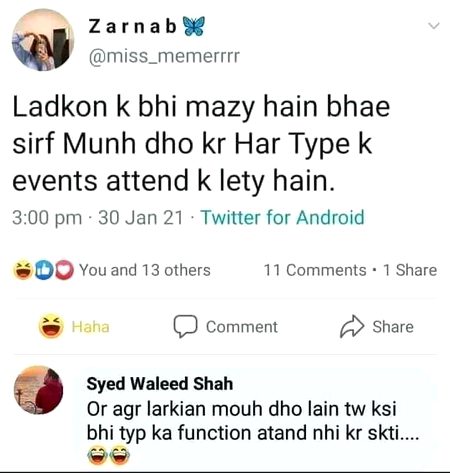Click the blue butterfly emoji beside Zarnab
The image size is (450, 473).
[x=194, y=26]
